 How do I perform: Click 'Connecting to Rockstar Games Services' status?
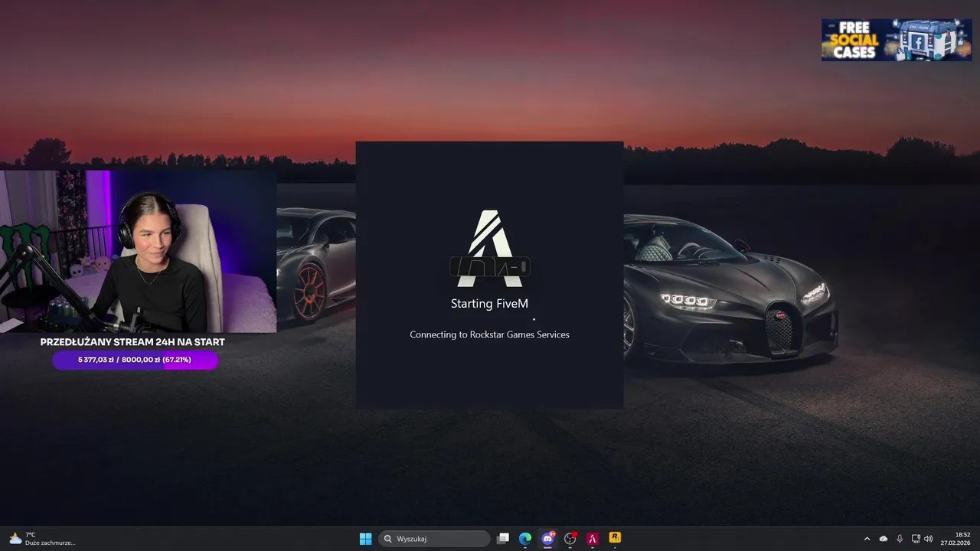tap(489, 334)
